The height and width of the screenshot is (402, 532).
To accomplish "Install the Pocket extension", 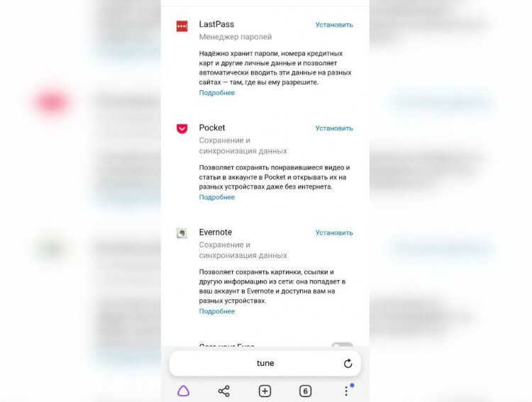I will tap(334, 128).
